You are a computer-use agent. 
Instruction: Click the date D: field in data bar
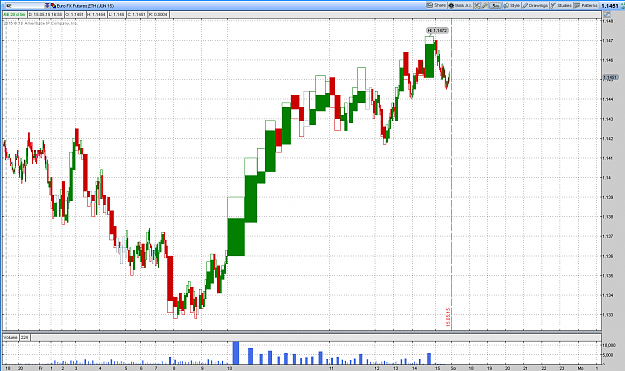[x=46, y=14]
